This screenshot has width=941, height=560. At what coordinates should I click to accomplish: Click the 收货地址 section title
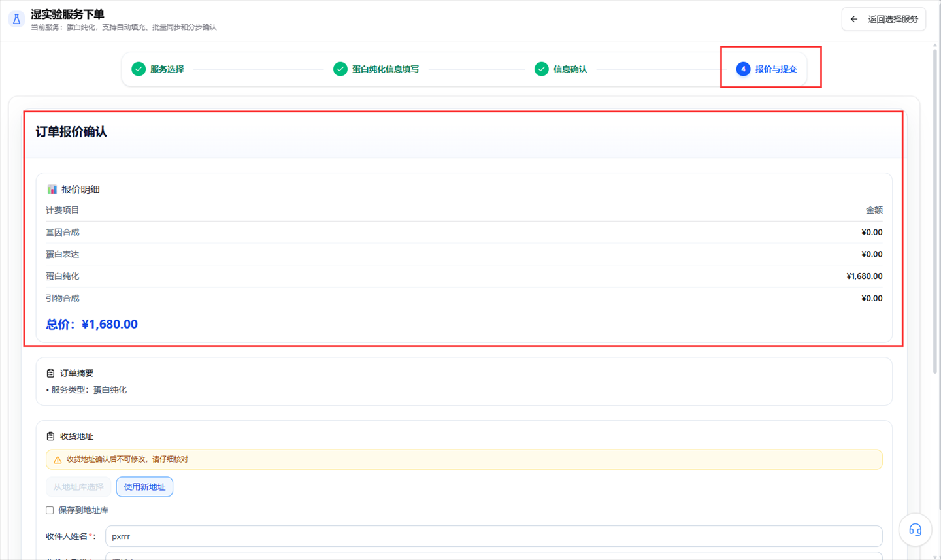[x=76, y=436]
